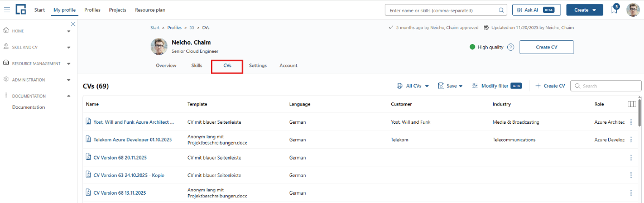Click the Home house icon in sidebar
644x203 pixels.
[x=6, y=31]
